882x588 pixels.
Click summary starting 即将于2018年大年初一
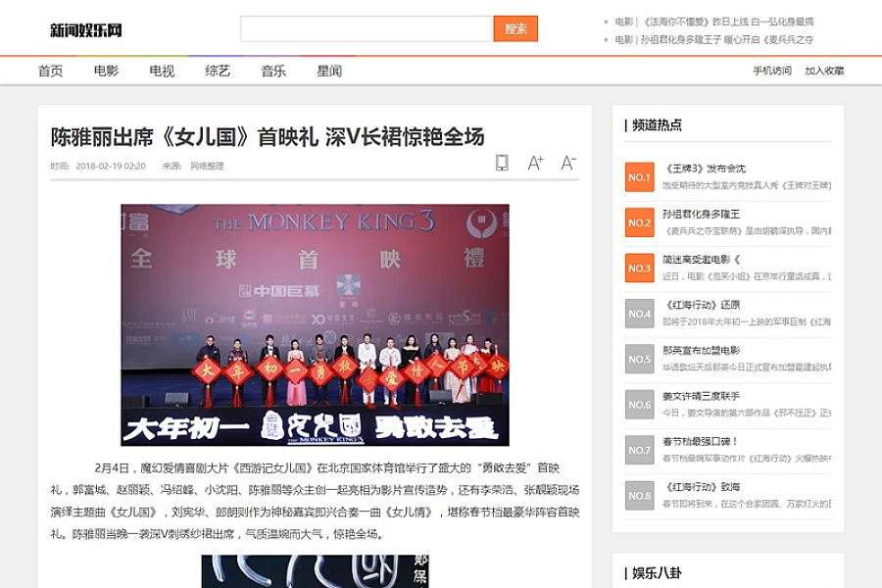click(x=747, y=321)
